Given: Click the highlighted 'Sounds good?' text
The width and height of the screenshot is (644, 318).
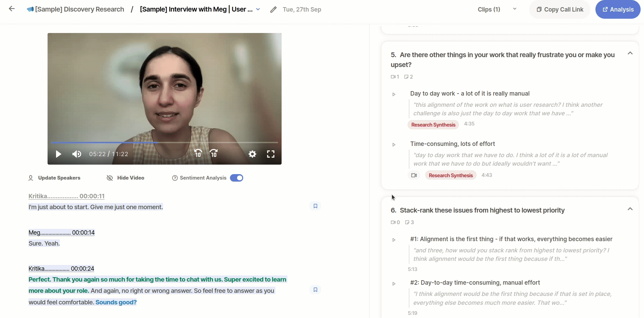Looking at the screenshot, I should pyautogui.click(x=116, y=302).
